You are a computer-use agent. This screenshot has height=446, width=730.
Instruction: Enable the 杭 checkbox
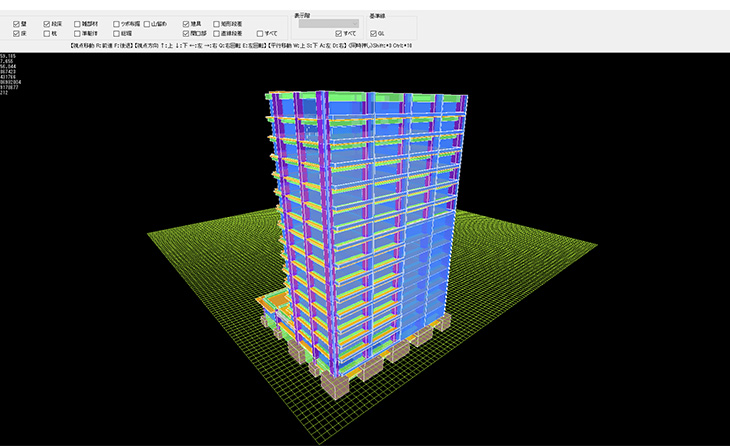[x=46, y=33]
